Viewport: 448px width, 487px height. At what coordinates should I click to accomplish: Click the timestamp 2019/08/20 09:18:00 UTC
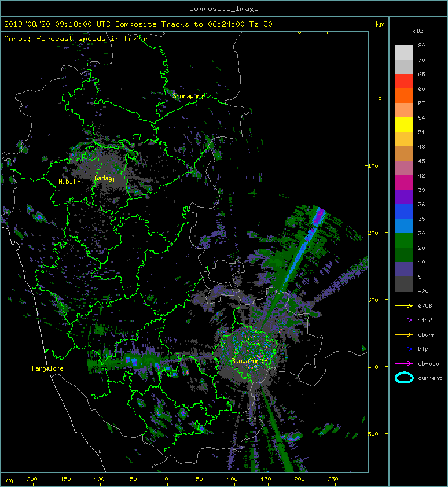pyautogui.click(x=57, y=24)
